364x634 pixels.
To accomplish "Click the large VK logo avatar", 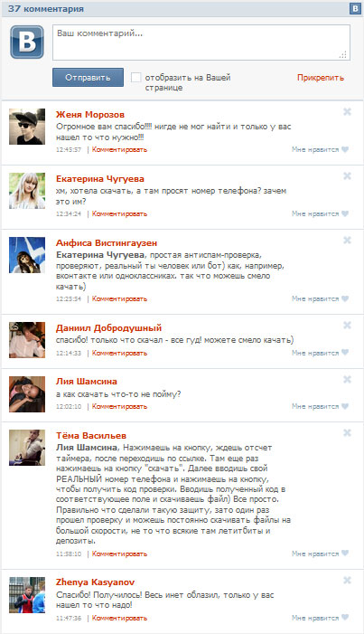I will click(27, 42).
